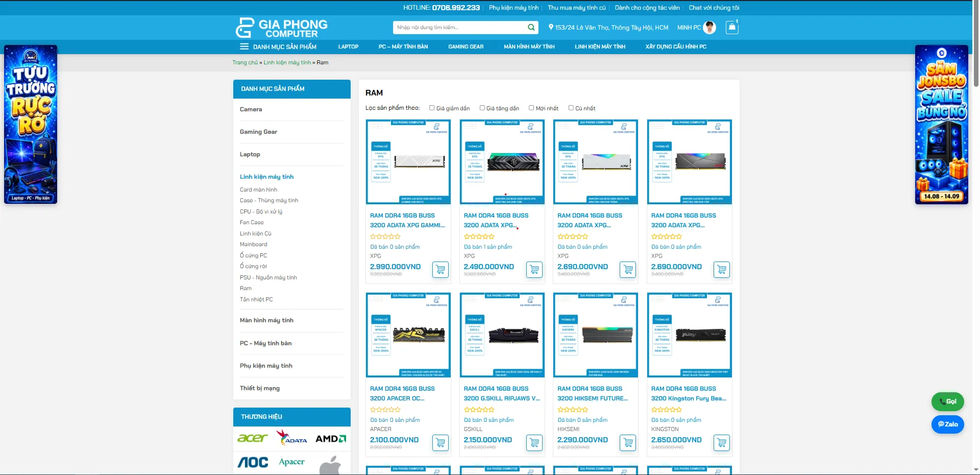The height and width of the screenshot is (475, 980).
Task: Select Card màn hình subcategory
Action: tap(259, 189)
